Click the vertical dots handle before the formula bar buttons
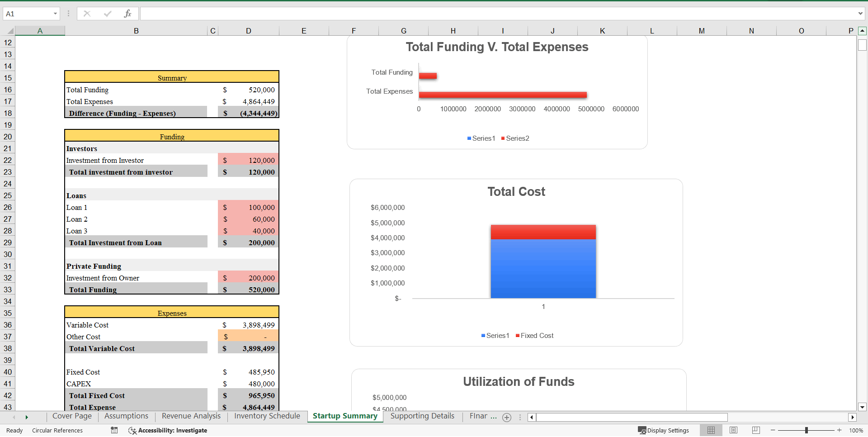This screenshot has width=868, height=437. (68, 14)
